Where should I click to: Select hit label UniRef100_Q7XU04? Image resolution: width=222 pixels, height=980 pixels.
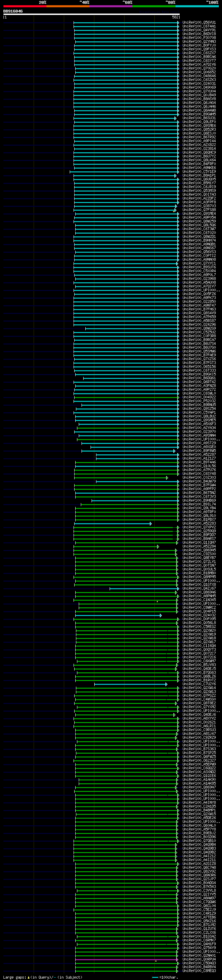coord(199,91)
